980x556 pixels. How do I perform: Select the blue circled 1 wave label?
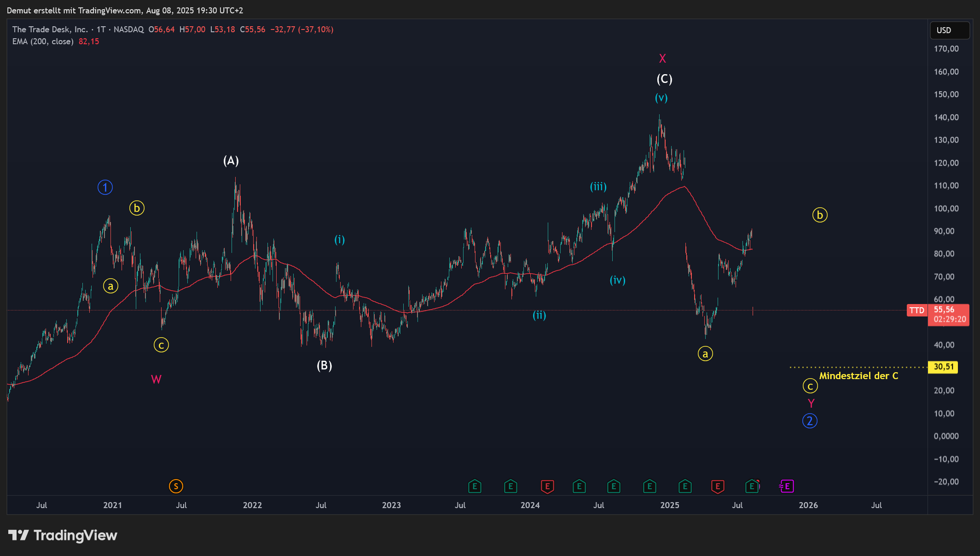coord(105,187)
